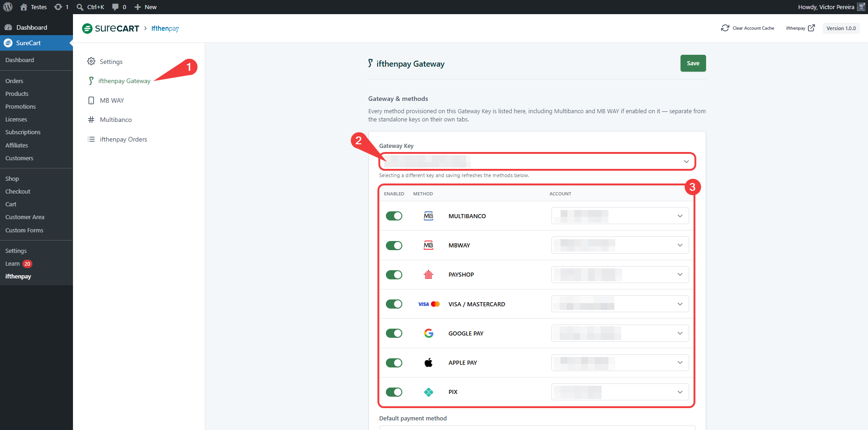Image resolution: width=868 pixels, height=430 pixels.
Task: Click the ifthenpay Gateway sidebar icon
Action: click(x=91, y=81)
